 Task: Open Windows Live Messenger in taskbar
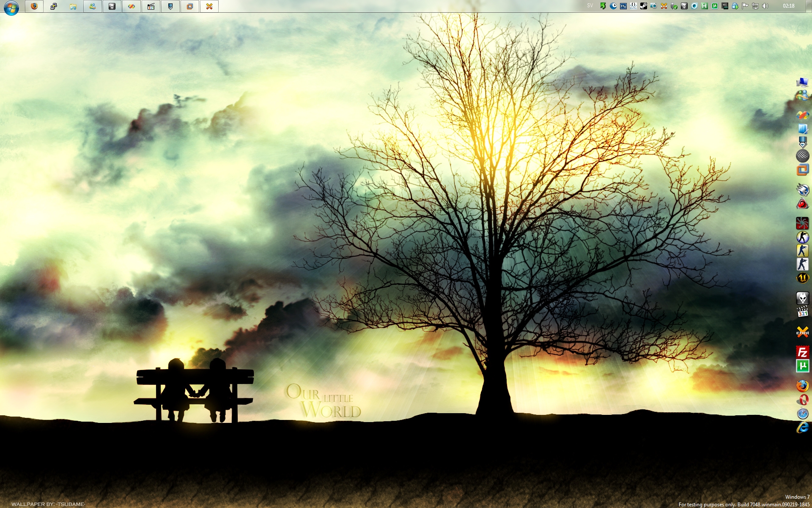click(93, 6)
